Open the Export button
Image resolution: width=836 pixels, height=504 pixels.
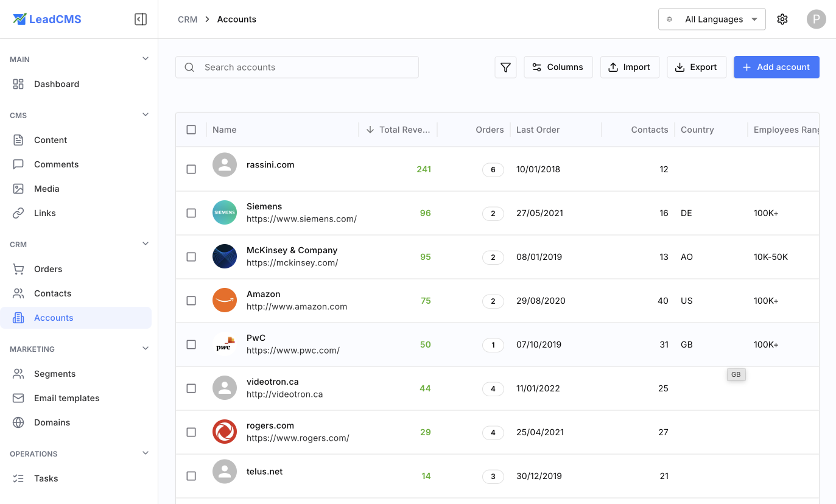[x=697, y=67]
